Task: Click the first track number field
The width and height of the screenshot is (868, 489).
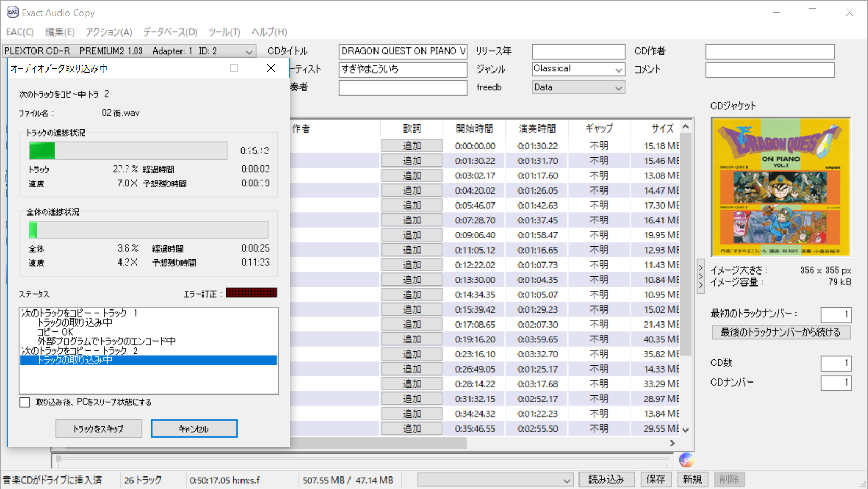Action: (x=836, y=314)
